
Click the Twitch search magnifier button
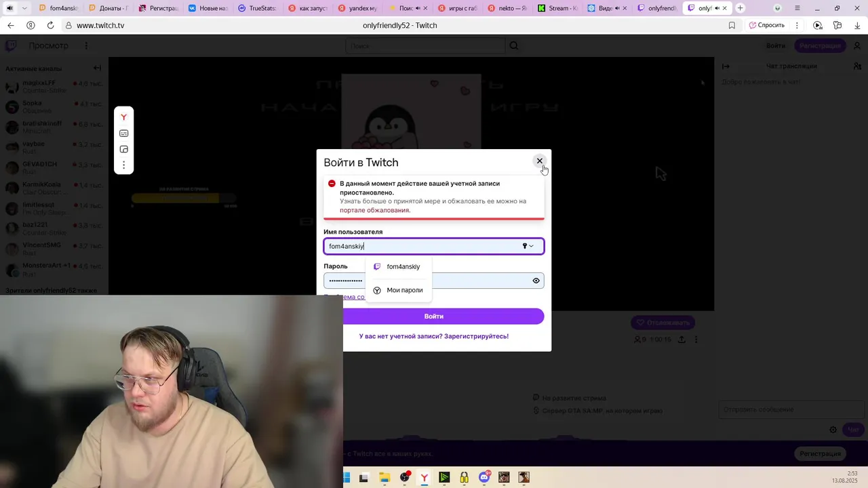tap(514, 45)
